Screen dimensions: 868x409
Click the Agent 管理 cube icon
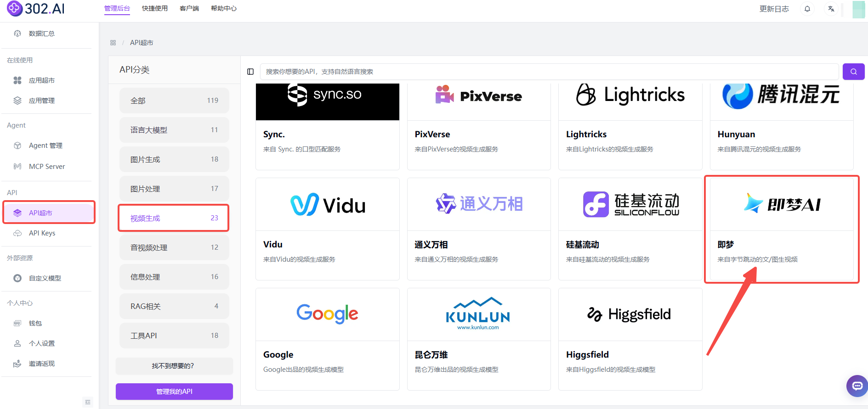pos(17,146)
